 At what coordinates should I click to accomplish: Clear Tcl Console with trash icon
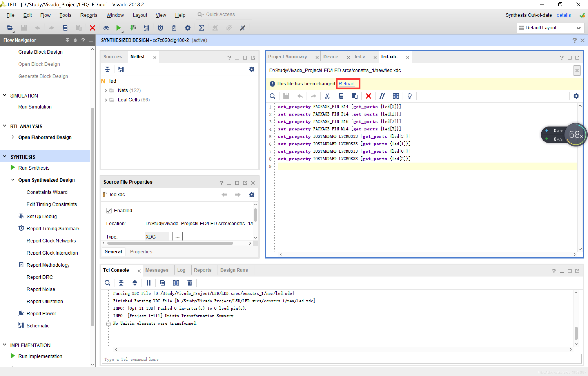[190, 283]
